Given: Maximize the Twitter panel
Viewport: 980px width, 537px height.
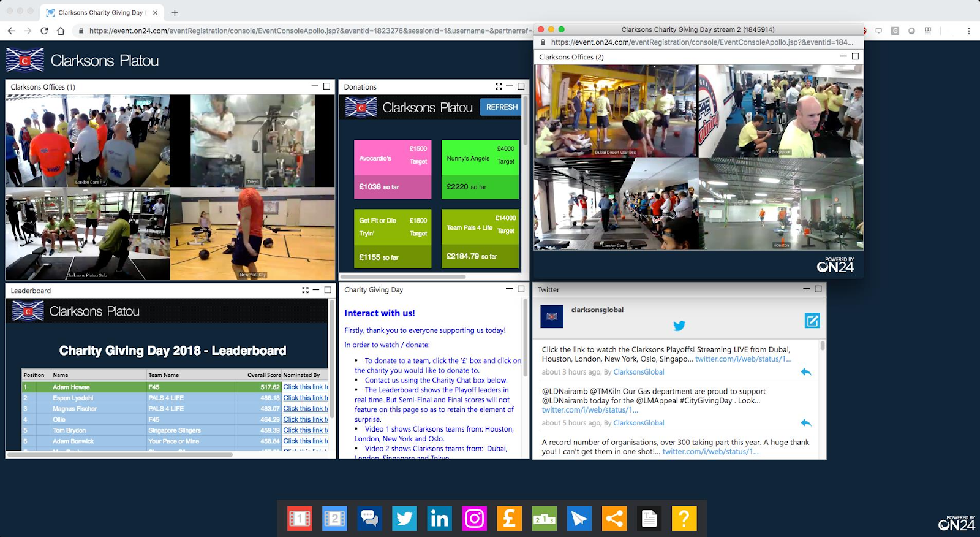Looking at the screenshot, I should (x=818, y=289).
